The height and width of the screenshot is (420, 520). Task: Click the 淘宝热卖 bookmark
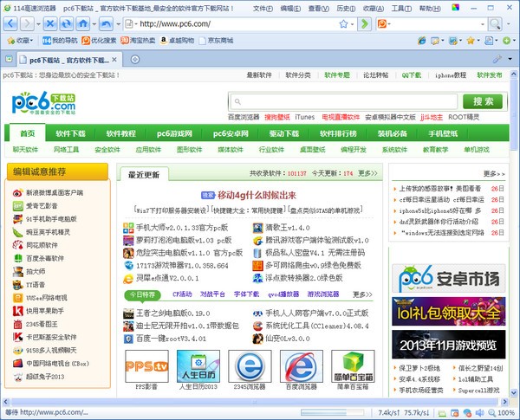tap(138, 41)
